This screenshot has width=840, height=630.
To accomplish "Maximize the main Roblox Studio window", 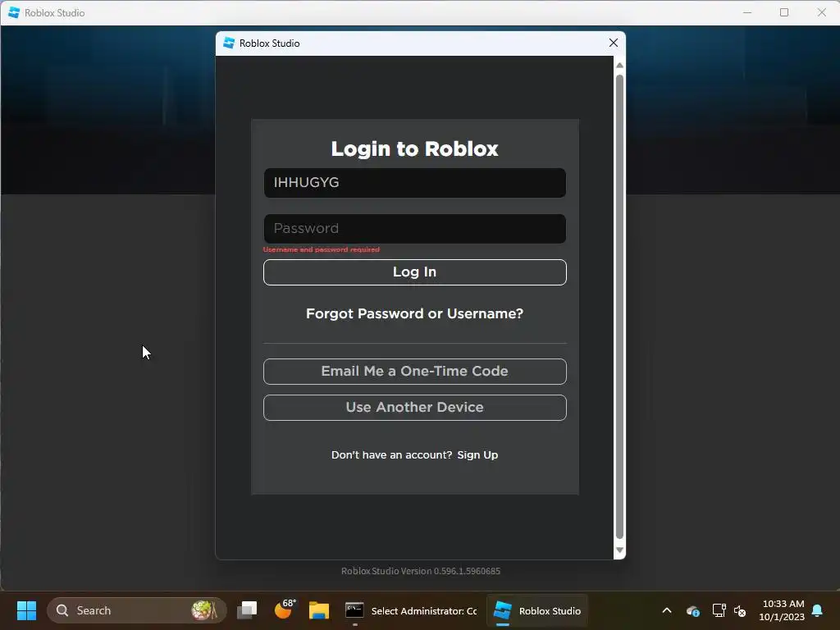I will coord(784,12).
